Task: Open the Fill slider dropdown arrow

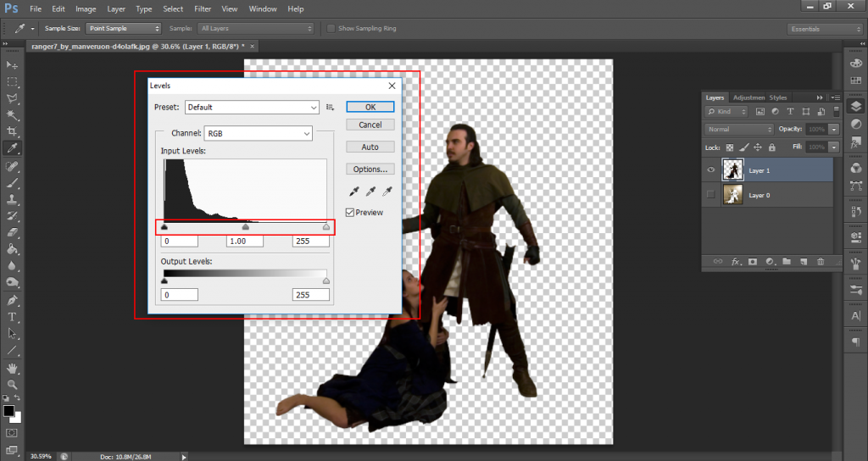Action: click(x=834, y=147)
